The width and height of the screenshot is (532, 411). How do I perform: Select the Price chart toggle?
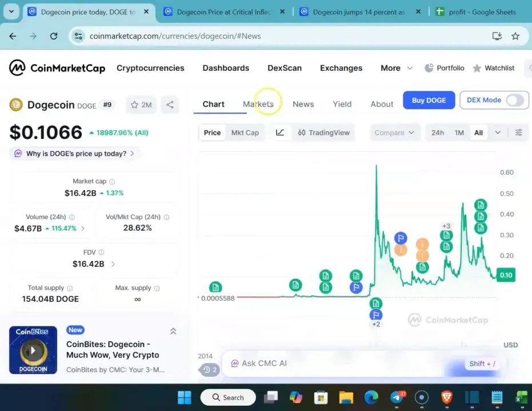[212, 133]
